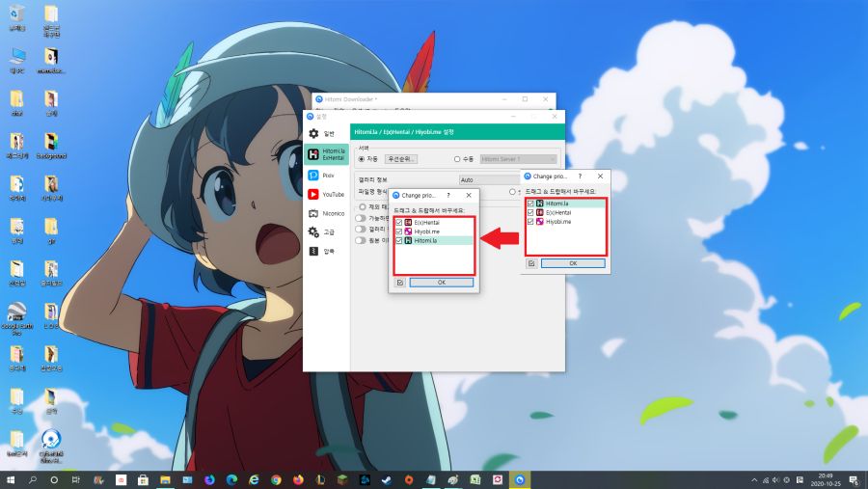Launch Google Chrome from the taskbar
Image resolution: width=868 pixels, height=489 pixels.
(x=276, y=480)
